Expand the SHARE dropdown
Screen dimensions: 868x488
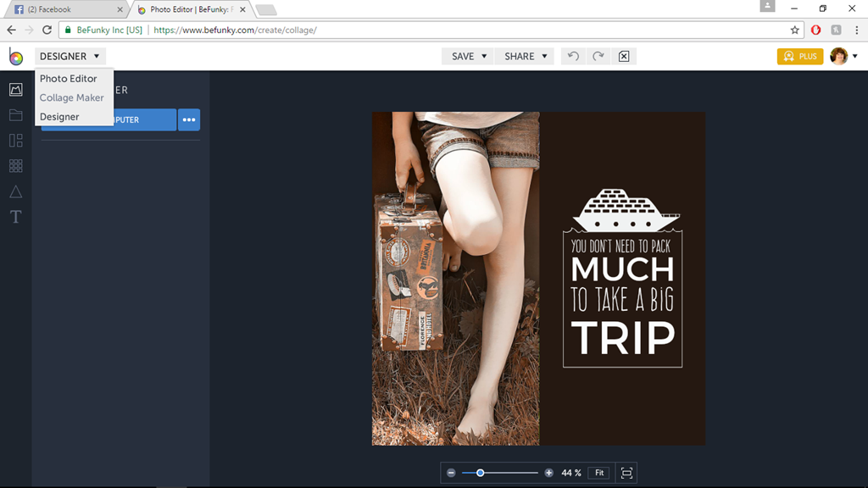(x=525, y=56)
